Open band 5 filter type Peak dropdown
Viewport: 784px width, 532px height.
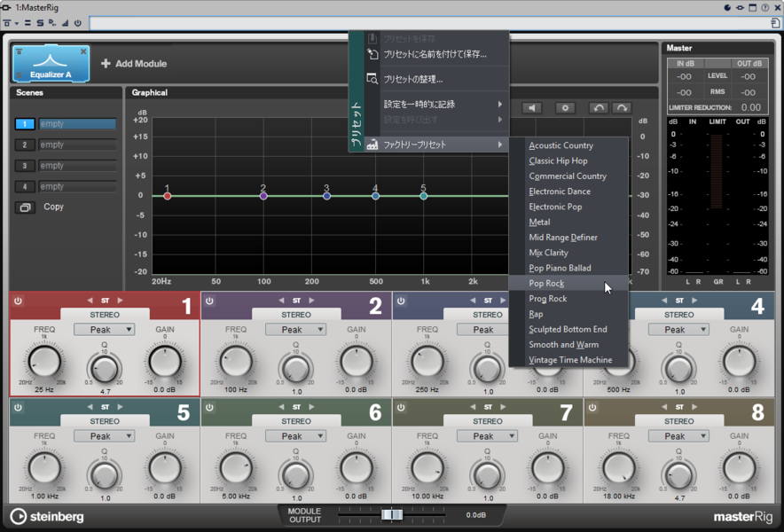pyautogui.click(x=104, y=436)
